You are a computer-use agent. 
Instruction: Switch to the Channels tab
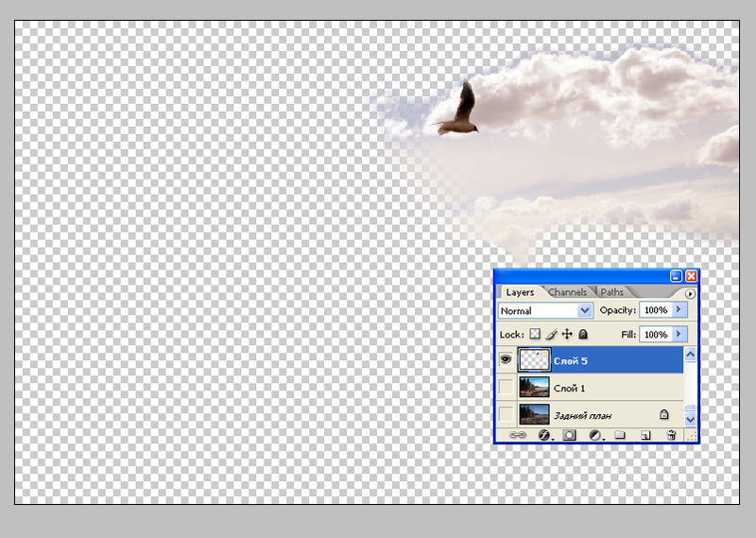(x=568, y=292)
